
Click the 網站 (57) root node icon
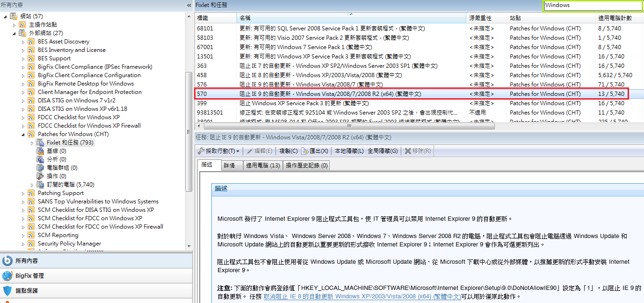pos(13,16)
